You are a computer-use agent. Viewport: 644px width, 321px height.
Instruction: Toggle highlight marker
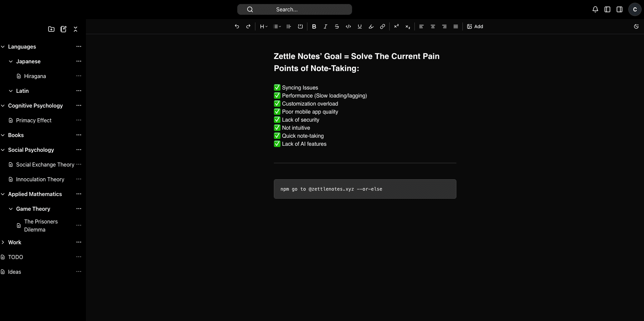tap(371, 26)
